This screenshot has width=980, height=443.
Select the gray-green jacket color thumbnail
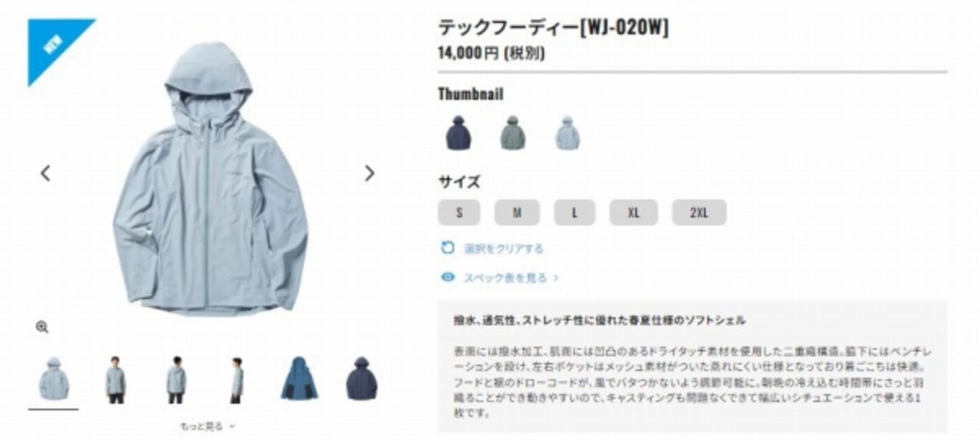512,133
